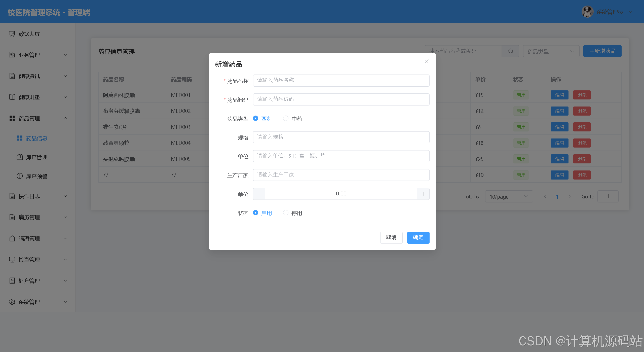This screenshot has width=644, height=352.
Task: Click the 药品管理 grid icon
Action: [12, 118]
